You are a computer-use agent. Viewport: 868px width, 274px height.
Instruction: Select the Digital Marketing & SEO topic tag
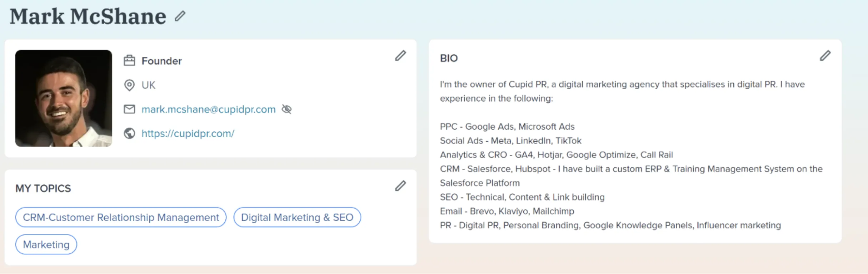tap(297, 217)
